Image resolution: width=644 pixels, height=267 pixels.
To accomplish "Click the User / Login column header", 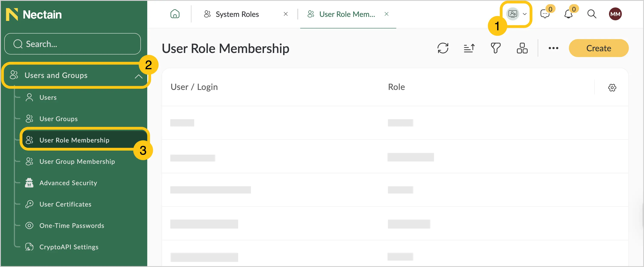I will (194, 87).
